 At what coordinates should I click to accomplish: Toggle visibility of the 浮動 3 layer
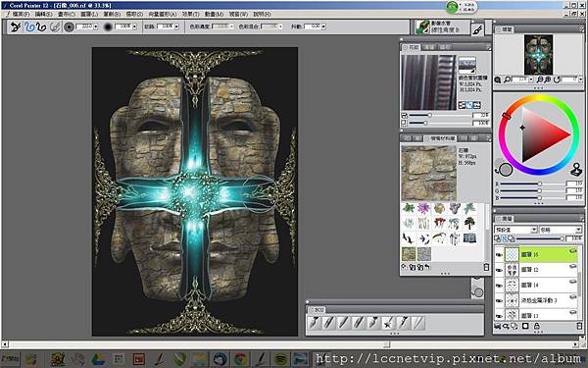tap(499, 300)
